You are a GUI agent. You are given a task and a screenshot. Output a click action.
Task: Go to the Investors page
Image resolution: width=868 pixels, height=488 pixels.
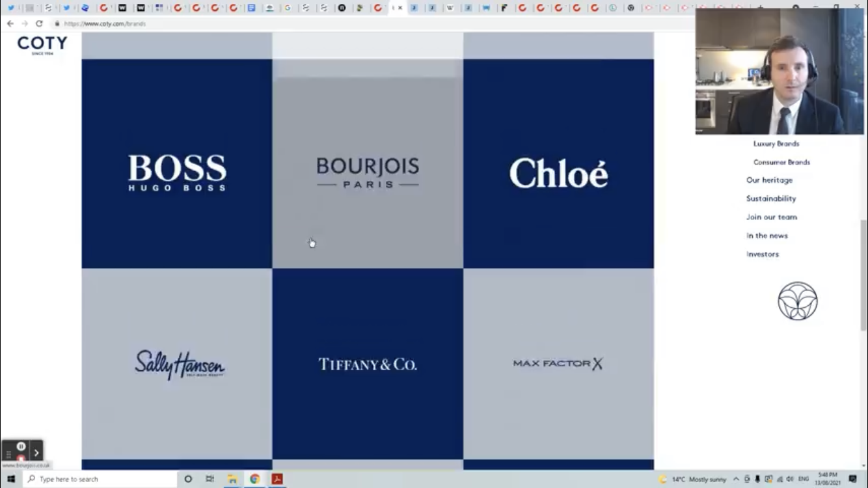click(x=763, y=254)
